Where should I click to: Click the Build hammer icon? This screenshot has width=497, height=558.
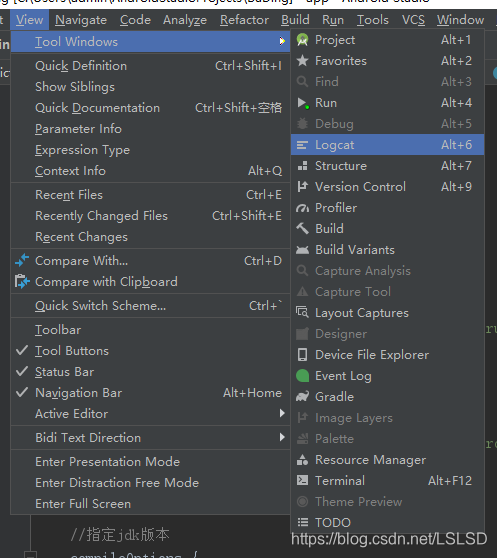point(302,229)
